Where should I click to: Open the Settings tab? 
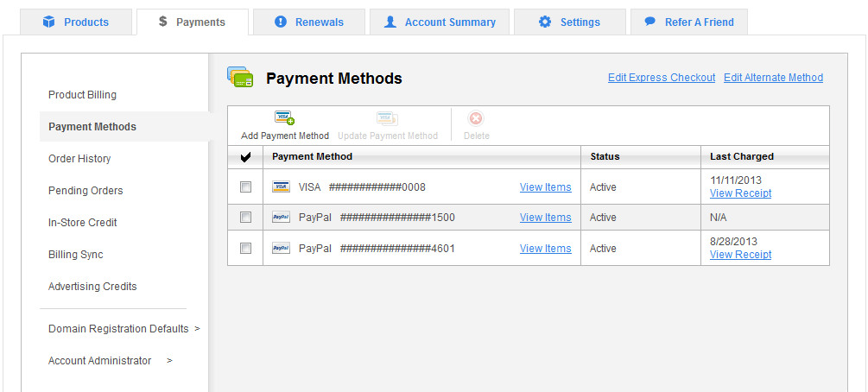(569, 22)
